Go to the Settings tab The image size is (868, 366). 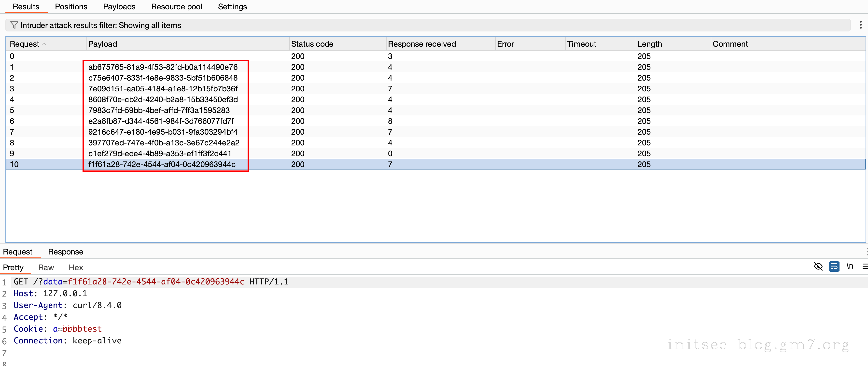pyautogui.click(x=232, y=7)
